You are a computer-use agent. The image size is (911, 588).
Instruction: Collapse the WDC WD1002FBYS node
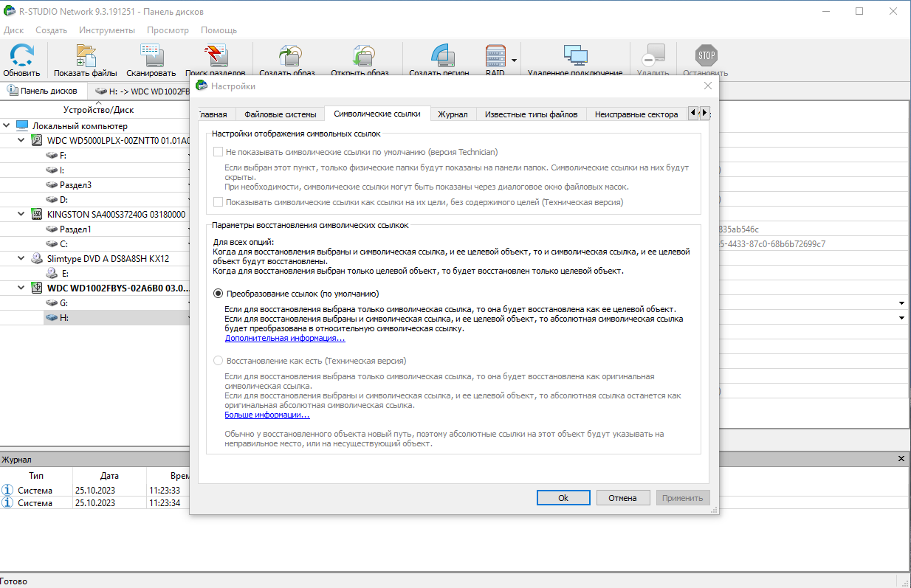21,288
